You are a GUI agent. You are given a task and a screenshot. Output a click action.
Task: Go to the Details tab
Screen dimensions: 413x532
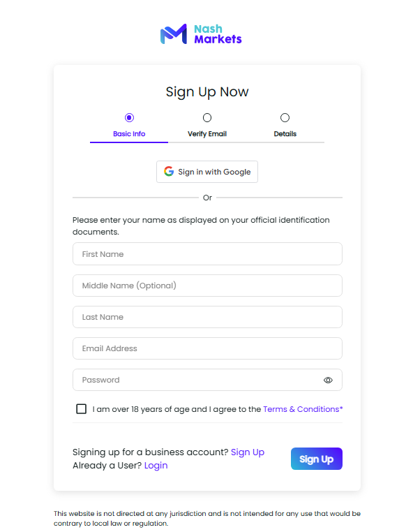[285, 133]
